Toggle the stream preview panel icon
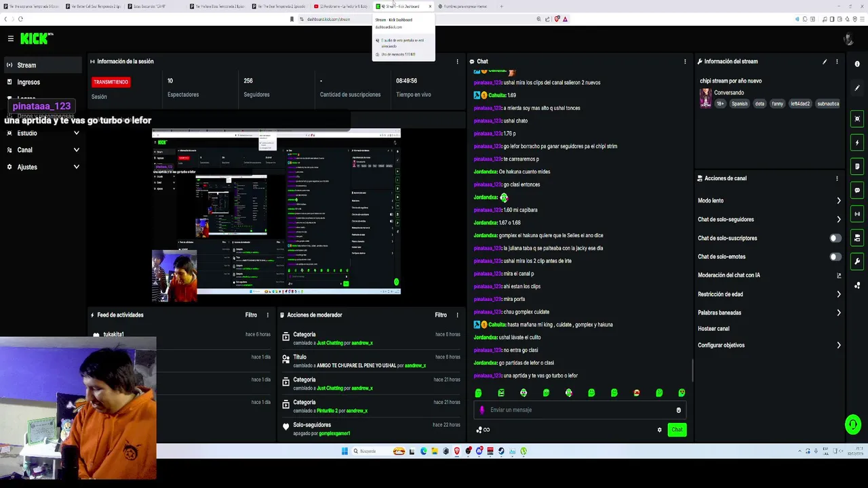Image resolution: width=868 pixels, height=488 pixels. click(x=857, y=119)
